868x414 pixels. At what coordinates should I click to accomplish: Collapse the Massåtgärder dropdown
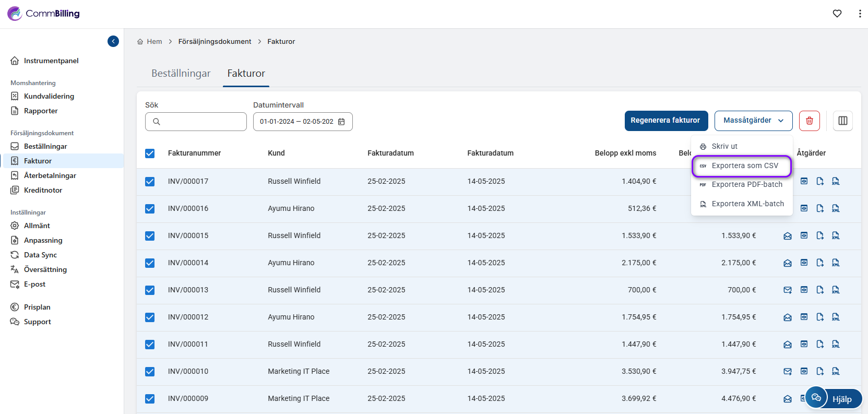753,121
